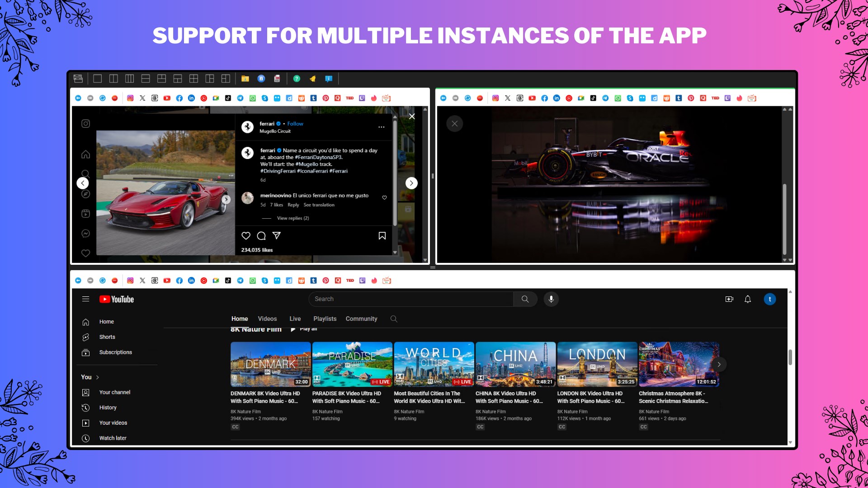The width and height of the screenshot is (868, 488).
Task: Save the Ferrari post with the bookmark icon
Action: (382, 236)
